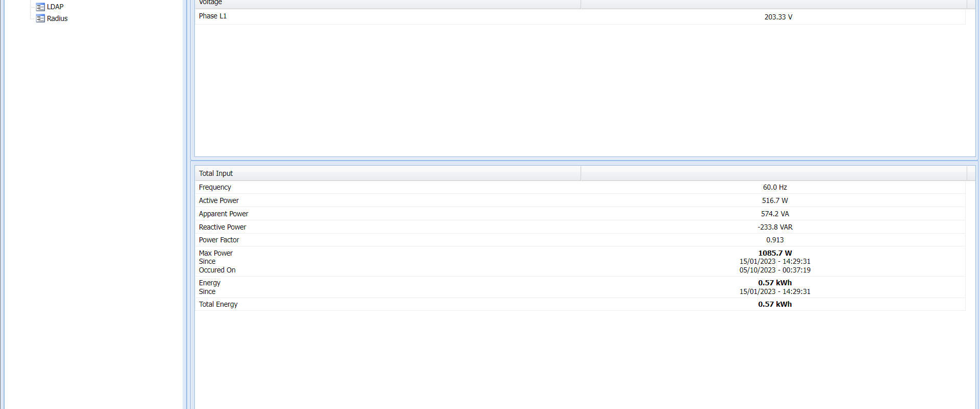The width and height of the screenshot is (980, 409).
Task: Select the Radius tree label
Action: click(57, 18)
